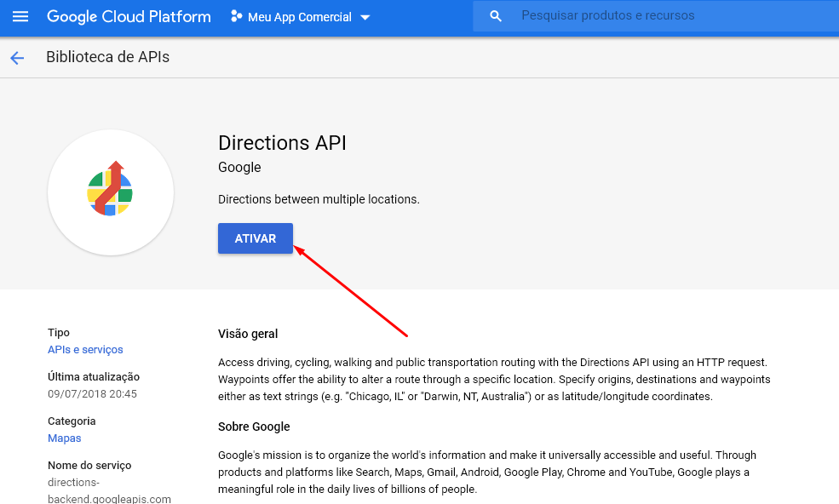The height and width of the screenshot is (504, 839).
Task: Click the Categoria label
Action: tap(72, 421)
